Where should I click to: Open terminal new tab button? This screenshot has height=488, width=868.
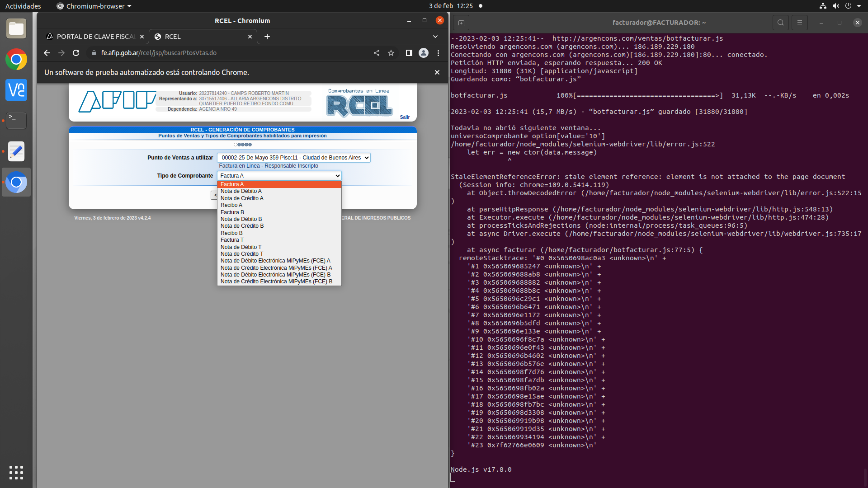461,23
